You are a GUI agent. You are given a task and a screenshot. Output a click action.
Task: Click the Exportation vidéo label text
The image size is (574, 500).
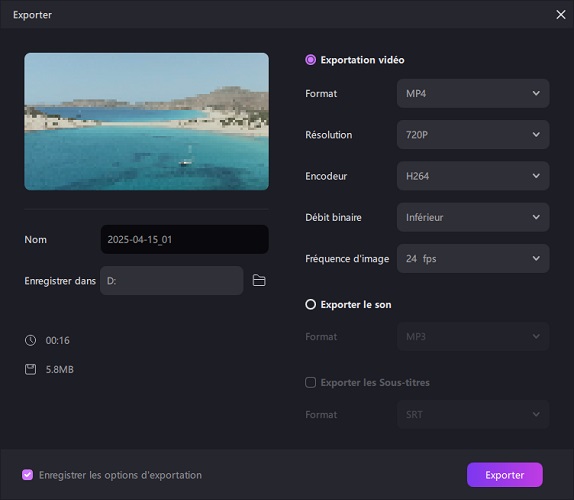click(x=362, y=60)
